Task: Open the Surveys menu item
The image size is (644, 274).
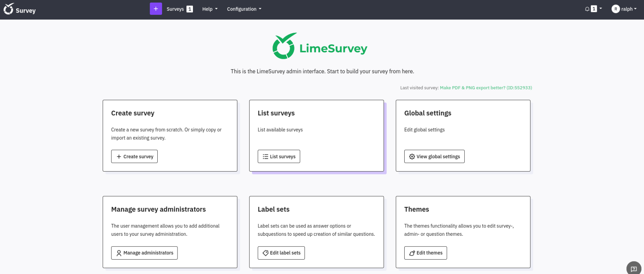Action: [175, 9]
